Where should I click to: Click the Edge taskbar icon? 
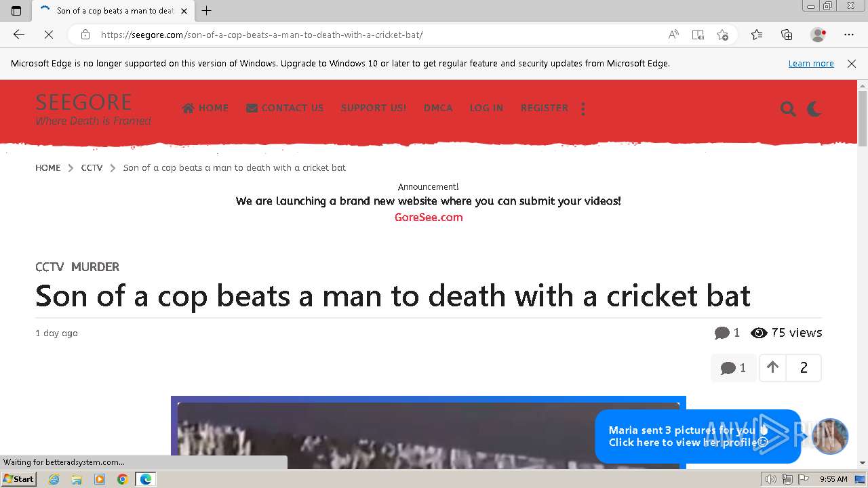146,479
